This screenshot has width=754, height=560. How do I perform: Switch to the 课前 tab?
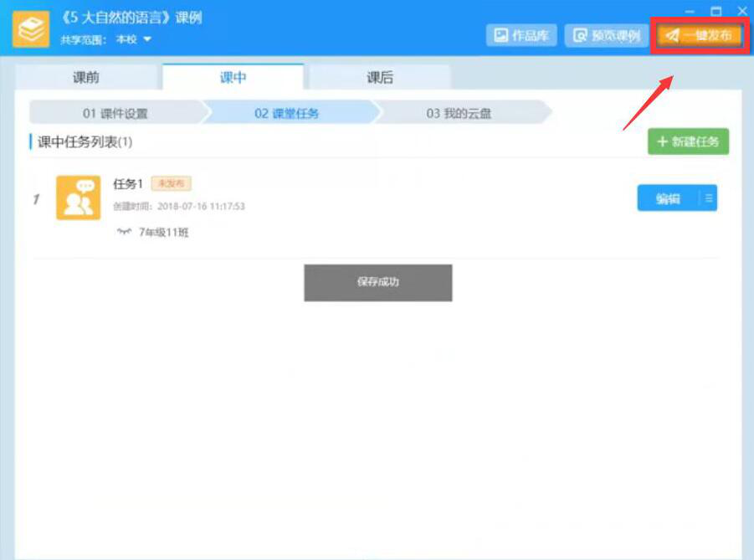coord(86,77)
